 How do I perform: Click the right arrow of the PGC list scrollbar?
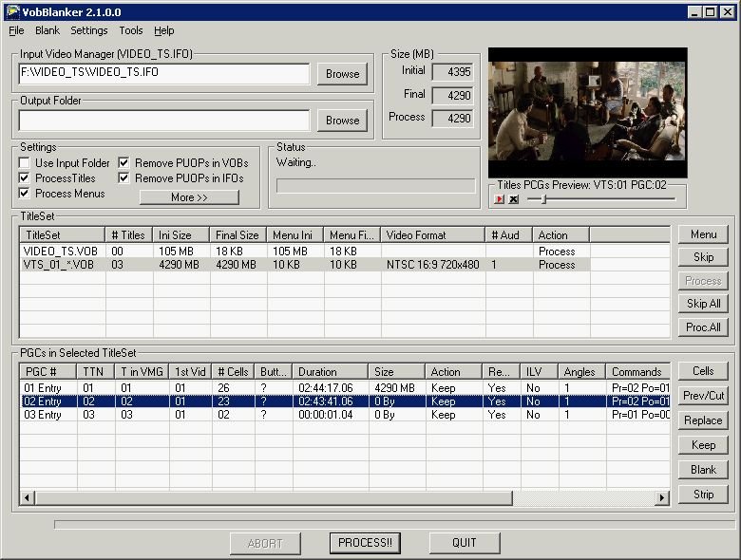662,498
